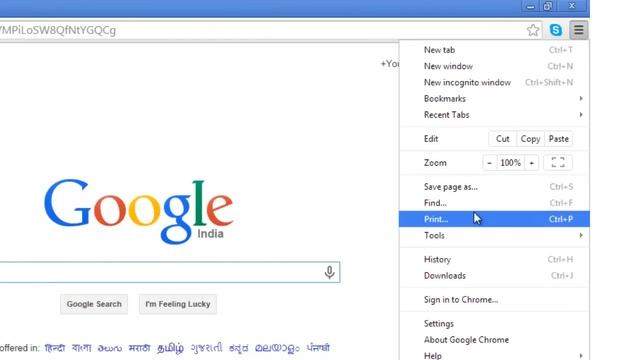Open Downloads from the menu
Screen dimensions: 640x360
[494, 276]
